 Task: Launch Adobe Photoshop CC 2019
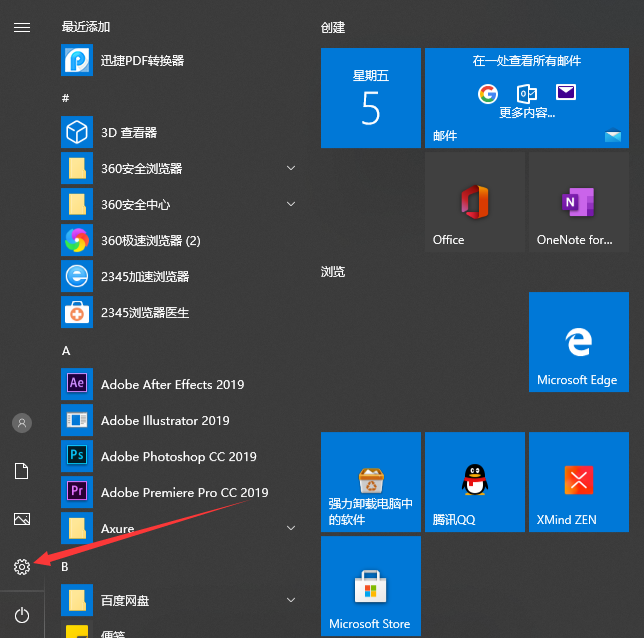click(x=178, y=457)
